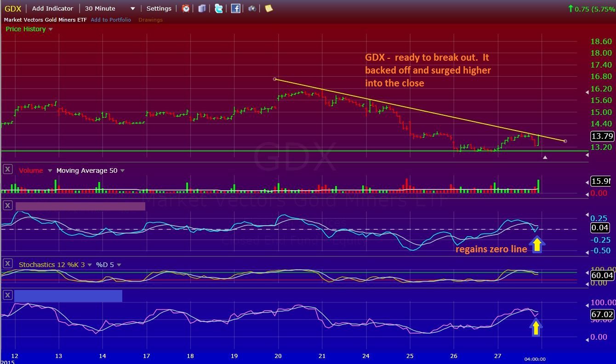The width and height of the screenshot is (616, 364).
Task: Share chart via the Facebook icon
Action: coord(235,8)
